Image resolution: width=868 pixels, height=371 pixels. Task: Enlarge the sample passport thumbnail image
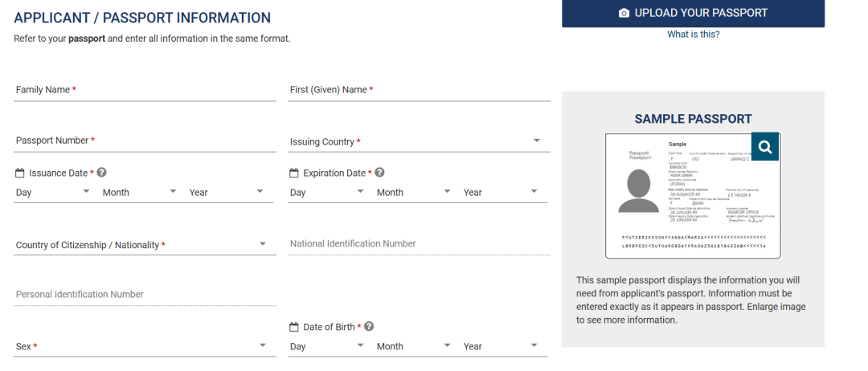point(683,197)
